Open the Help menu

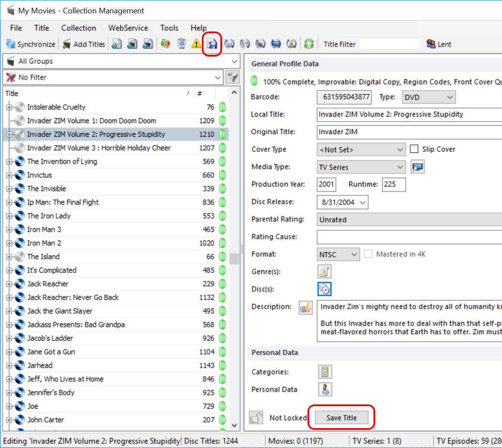[x=198, y=28]
